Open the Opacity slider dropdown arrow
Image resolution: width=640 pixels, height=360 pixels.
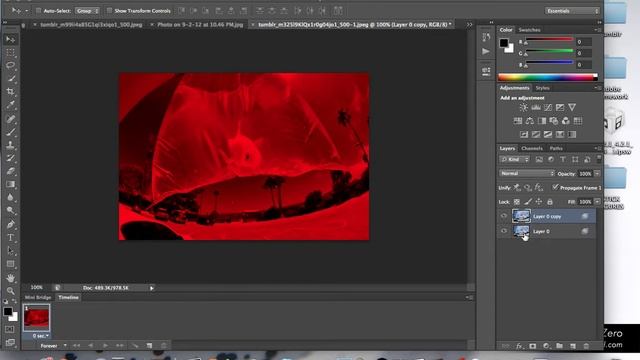point(597,173)
